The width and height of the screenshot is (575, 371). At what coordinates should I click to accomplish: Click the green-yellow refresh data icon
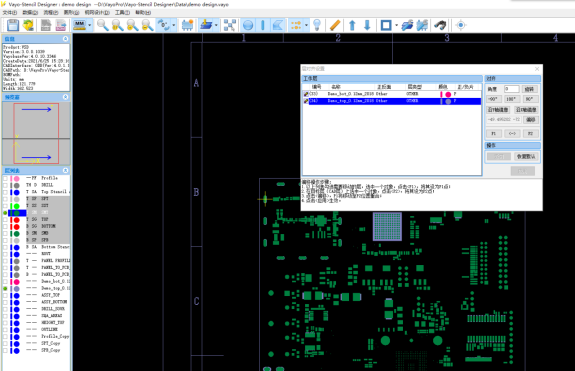pyautogui.click(x=28, y=25)
